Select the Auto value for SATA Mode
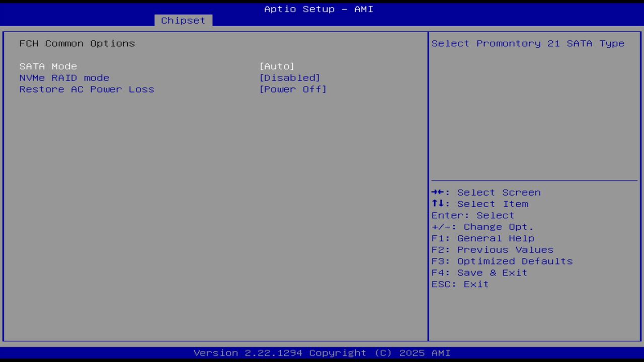644x362 pixels. [x=277, y=66]
